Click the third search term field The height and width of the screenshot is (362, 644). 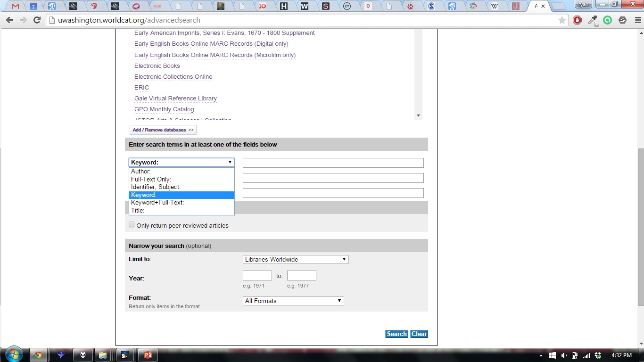(x=333, y=193)
